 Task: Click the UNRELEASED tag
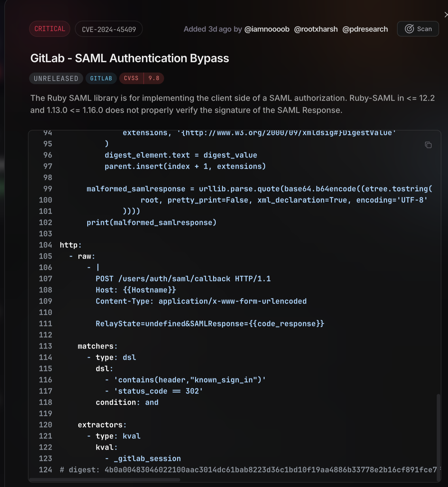[56, 78]
